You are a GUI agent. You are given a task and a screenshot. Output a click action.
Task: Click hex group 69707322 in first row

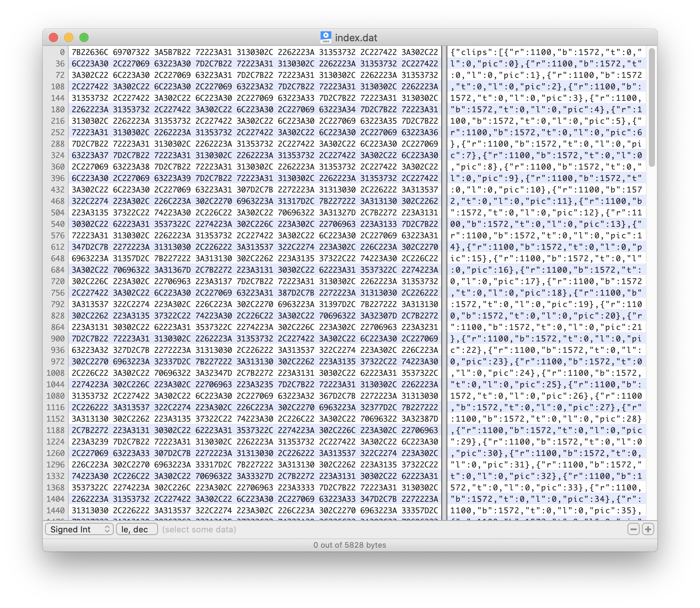(131, 52)
